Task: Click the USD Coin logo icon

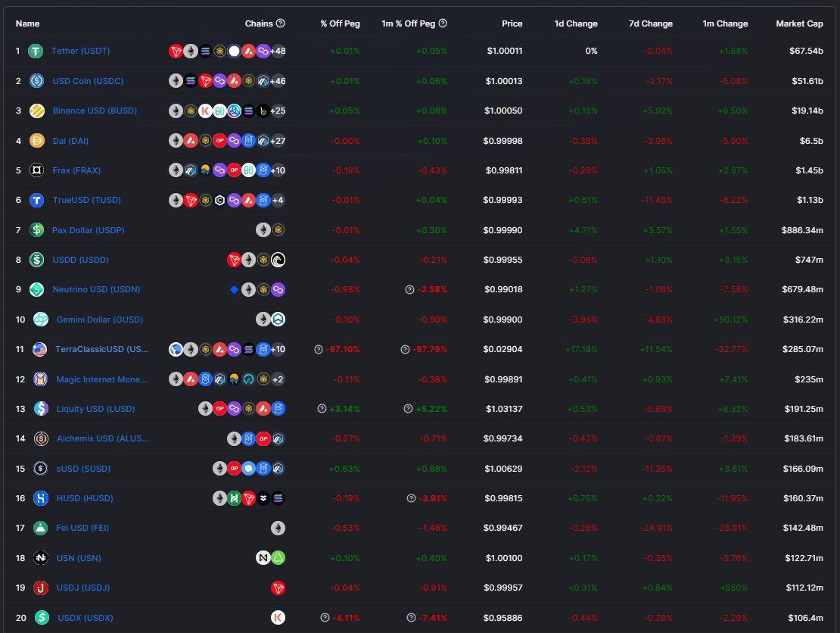Action: pyautogui.click(x=36, y=81)
